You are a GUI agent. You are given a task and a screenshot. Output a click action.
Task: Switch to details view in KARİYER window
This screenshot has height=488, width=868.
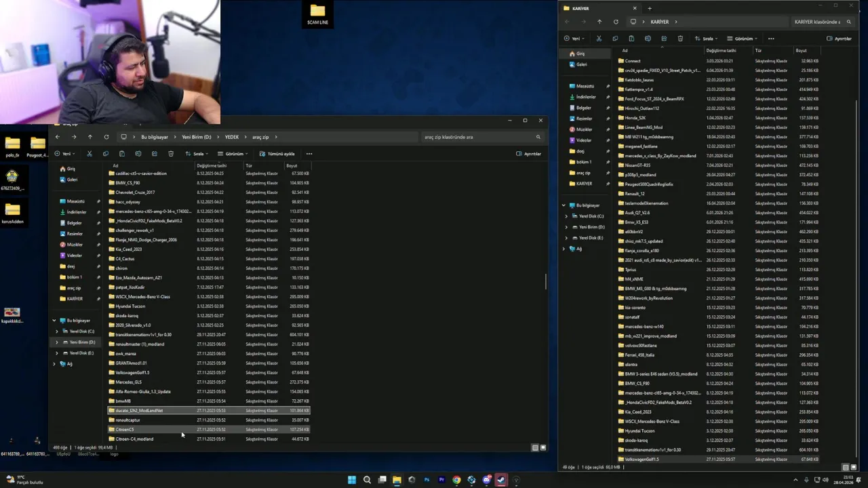click(845, 467)
